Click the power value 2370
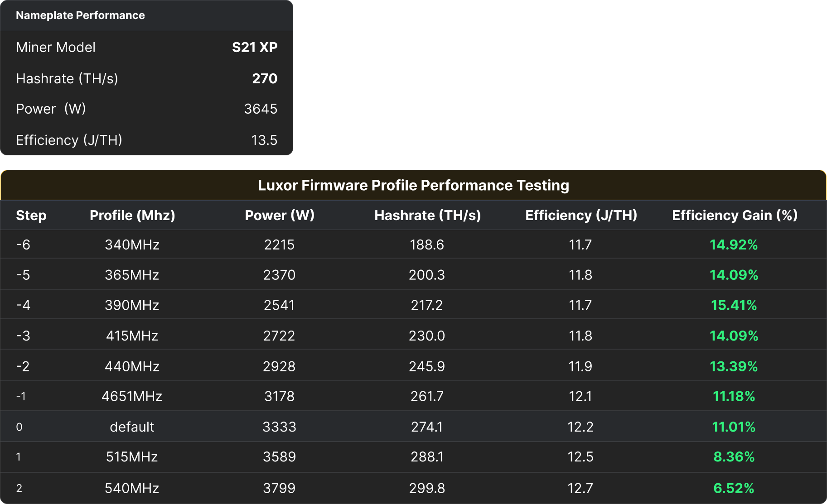This screenshot has width=827, height=504. point(279,275)
